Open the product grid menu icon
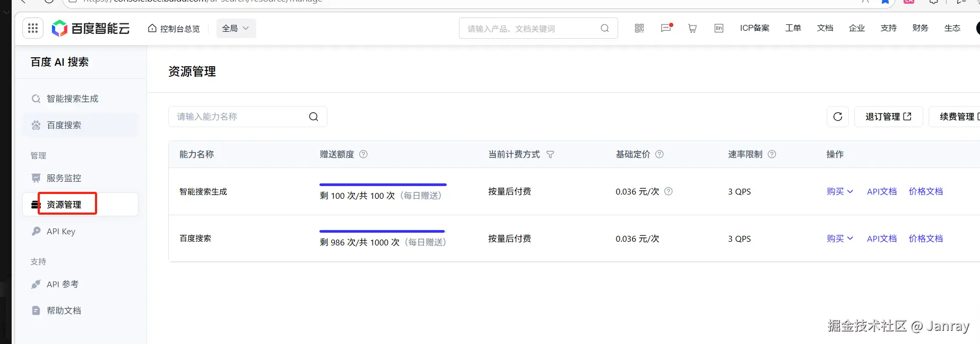This screenshot has width=980, height=344. [33, 28]
